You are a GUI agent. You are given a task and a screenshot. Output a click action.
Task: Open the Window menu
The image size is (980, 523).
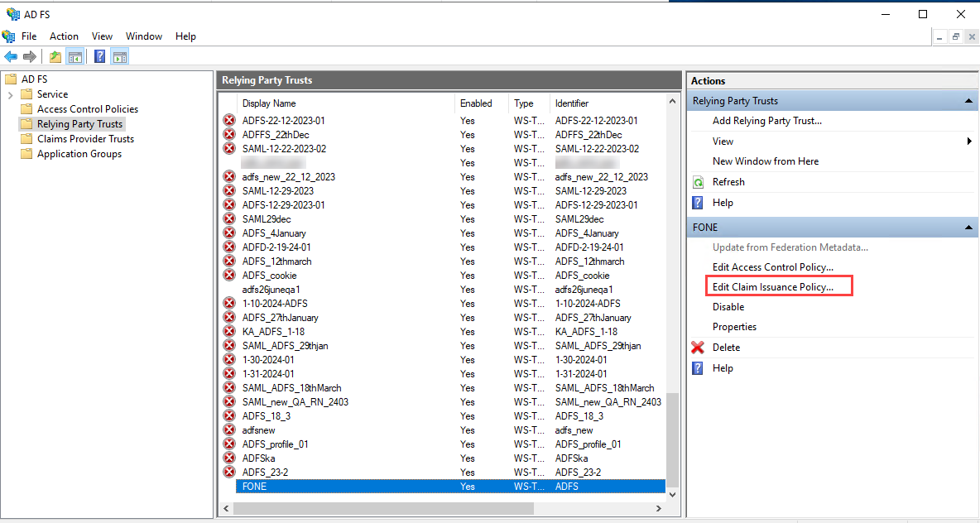(x=144, y=36)
